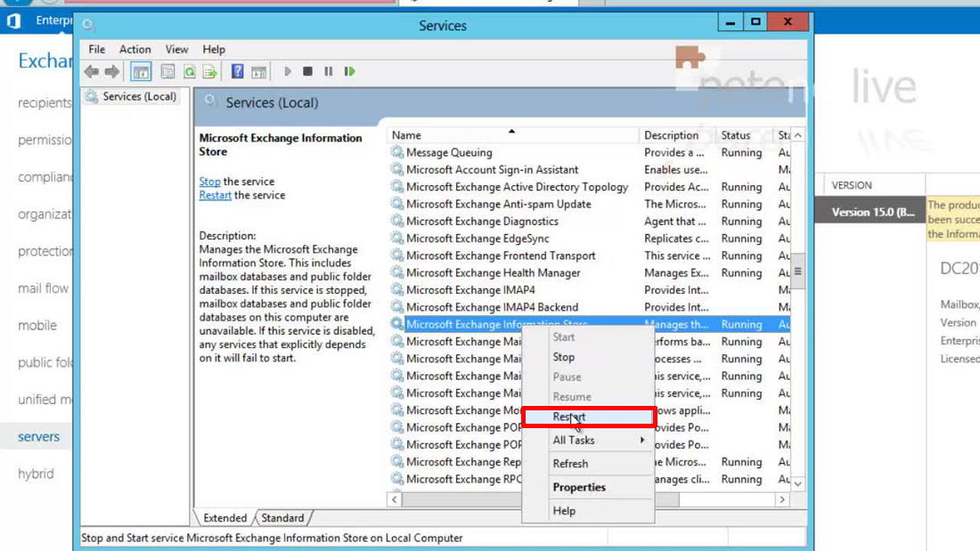980x551 pixels.
Task: Click the icon beside Microsoft Account Sign-in Assistant
Action: 396,169
